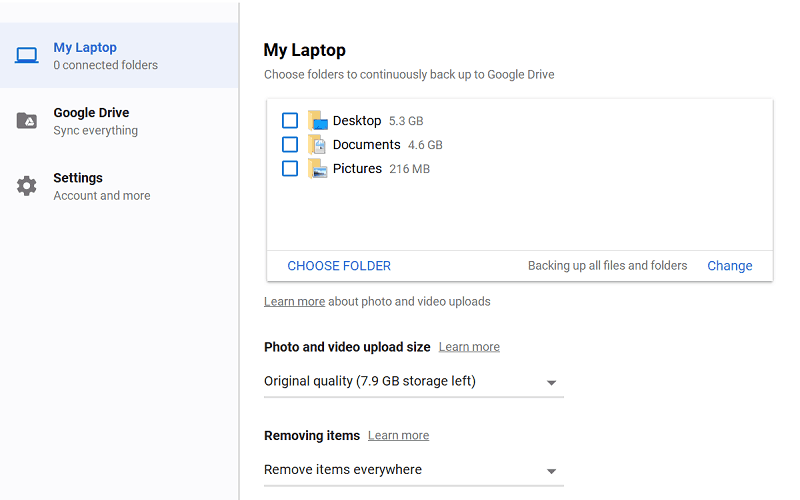800x500 pixels.
Task: Click the Desktop folder icon
Action: pyautogui.click(x=318, y=121)
